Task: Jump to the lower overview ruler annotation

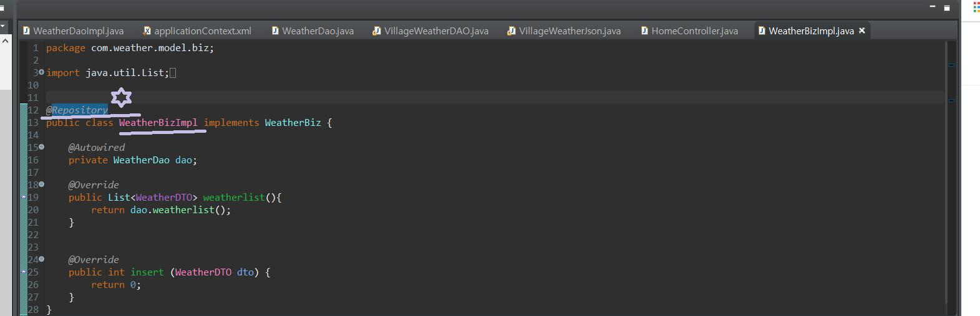Action: point(951,100)
